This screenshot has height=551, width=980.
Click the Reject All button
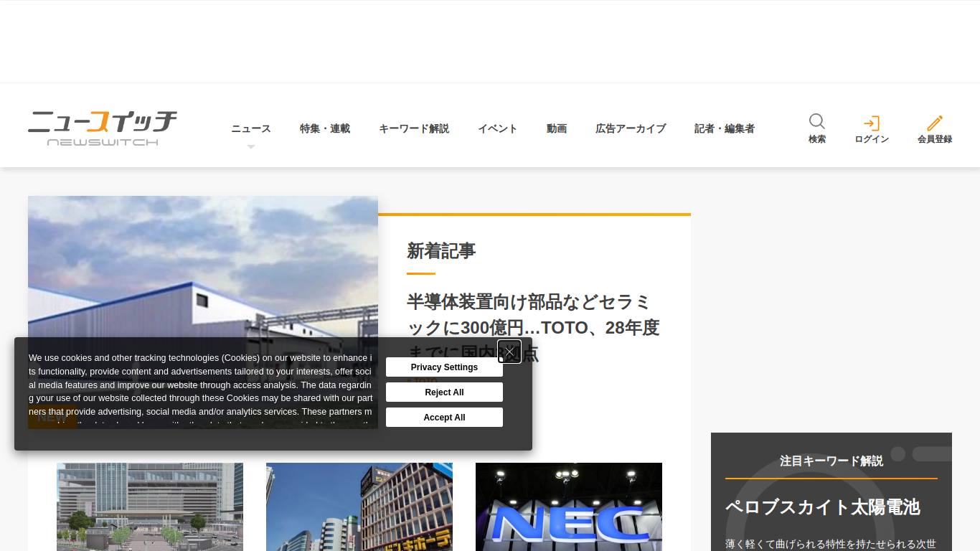444,392
